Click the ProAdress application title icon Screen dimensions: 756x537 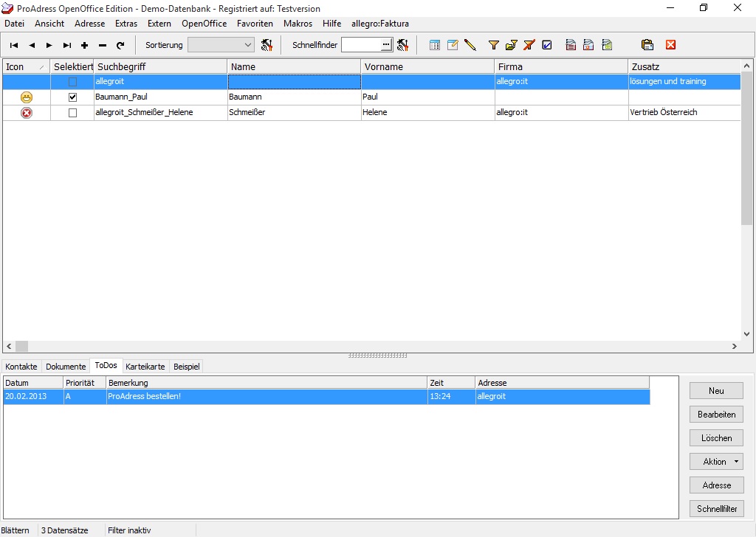pyautogui.click(x=7, y=8)
